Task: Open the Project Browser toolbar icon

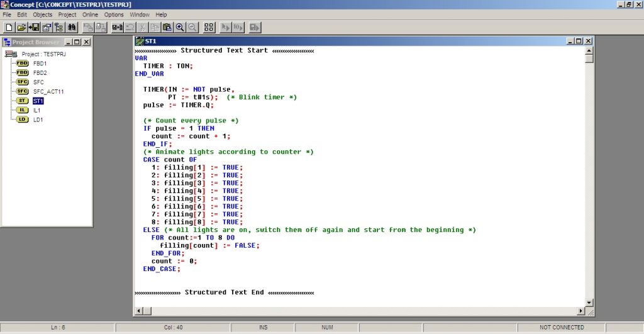Action: [59, 27]
